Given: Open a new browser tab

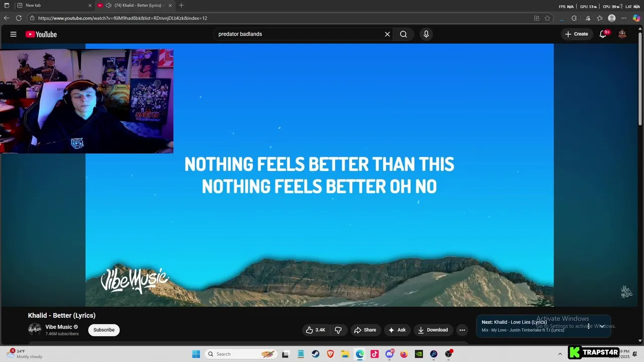Looking at the screenshot, I should 181,6.
